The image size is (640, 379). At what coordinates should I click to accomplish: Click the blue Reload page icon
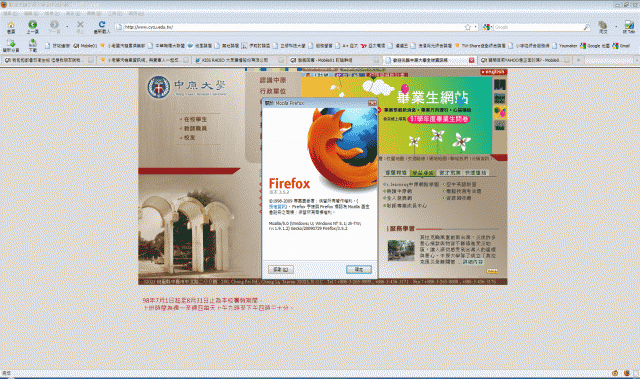[102, 27]
